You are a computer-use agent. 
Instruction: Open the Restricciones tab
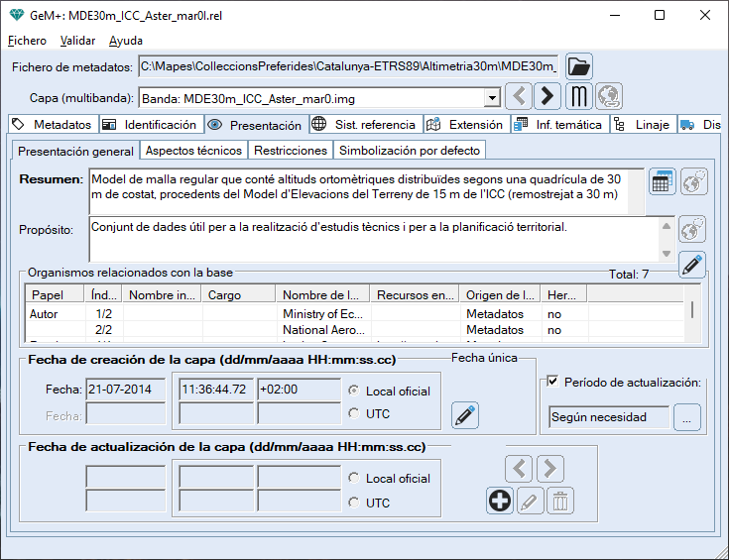coord(290,151)
